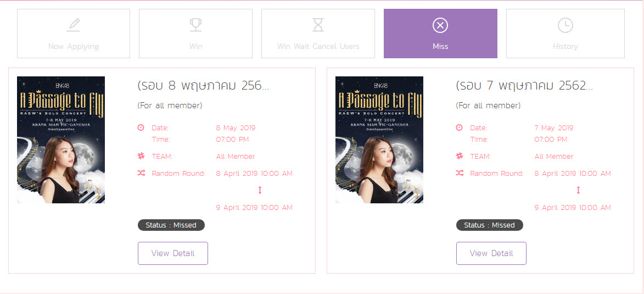Select the Miss tab

pyautogui.click(x=440, y=34)
